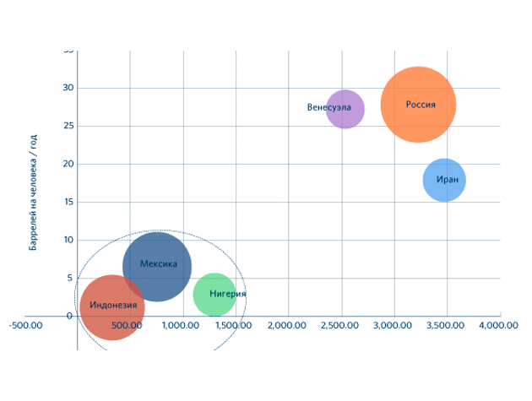Select the 15 value on vertical axis
This screenshot has width=532, height=401.
[x=68, y=202]
